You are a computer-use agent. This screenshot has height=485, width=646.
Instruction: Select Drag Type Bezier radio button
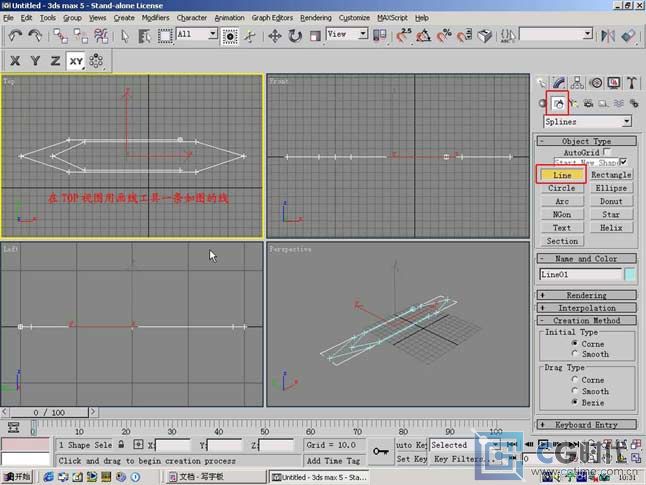click(x=575, y=402)
